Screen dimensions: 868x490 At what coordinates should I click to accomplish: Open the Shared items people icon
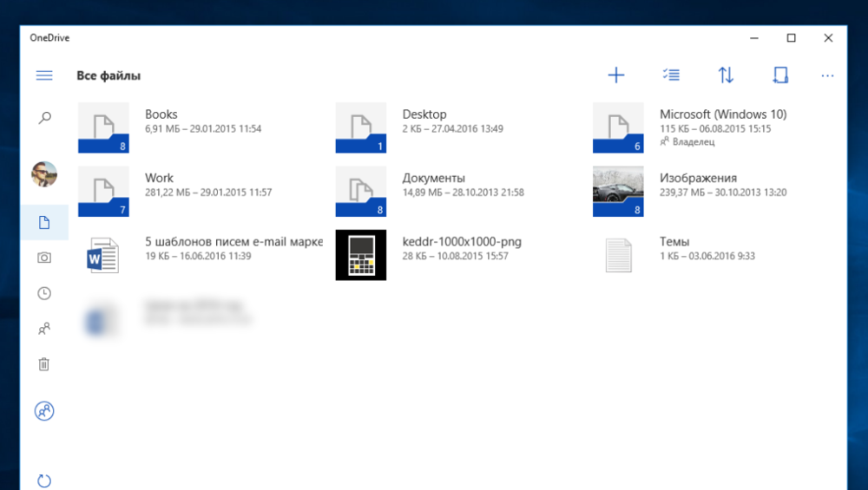tap(44, 329)
